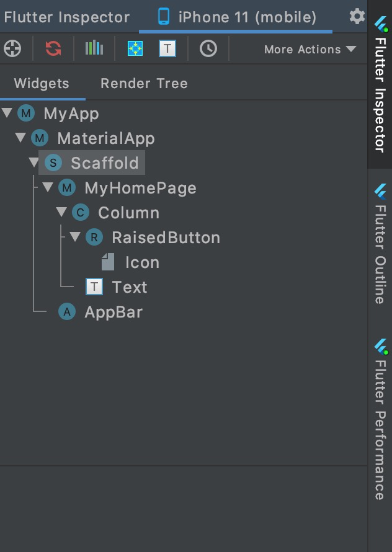The height and width of the screenshot is (552, 392).
Task: Select the Icon widget in the tree
Action: point(142,262)
